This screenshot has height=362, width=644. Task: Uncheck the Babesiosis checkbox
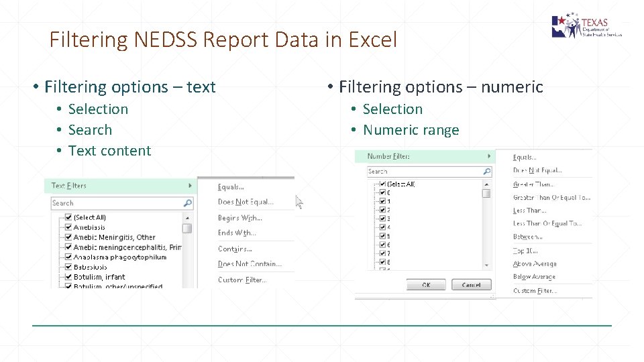pos(68,267)
